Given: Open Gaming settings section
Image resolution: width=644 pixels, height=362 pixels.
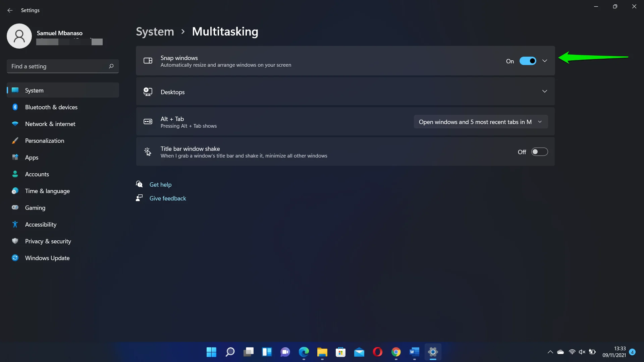Looking at the screenshot, I should [35, 207].
